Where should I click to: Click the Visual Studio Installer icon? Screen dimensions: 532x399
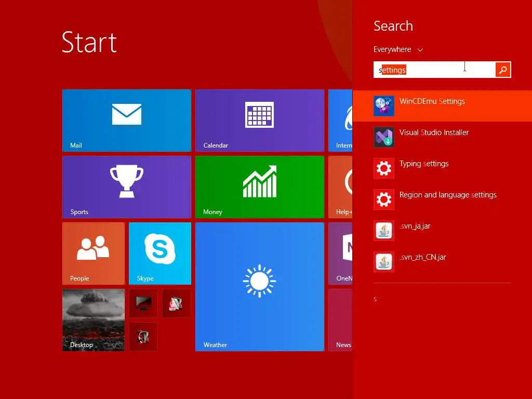pyautogui.click(x=384, y=137)
